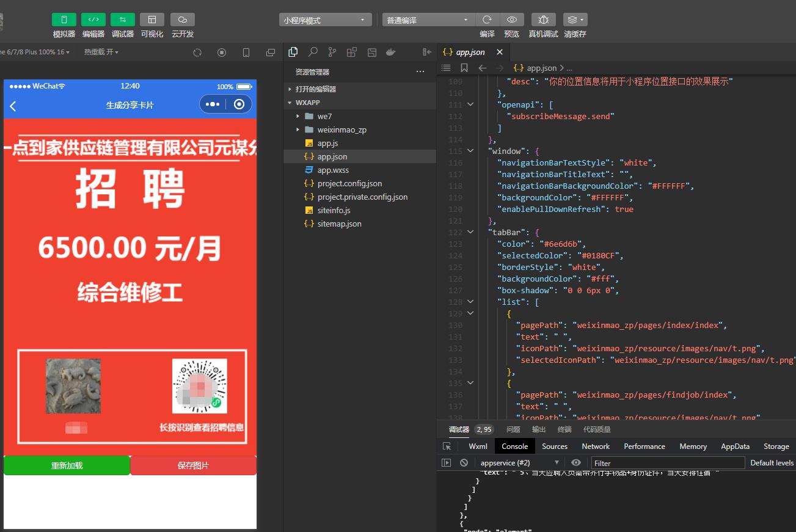Click the eye toggle beside appservice selector
Viewport: 796px width, 532px height.
point(575,462)
